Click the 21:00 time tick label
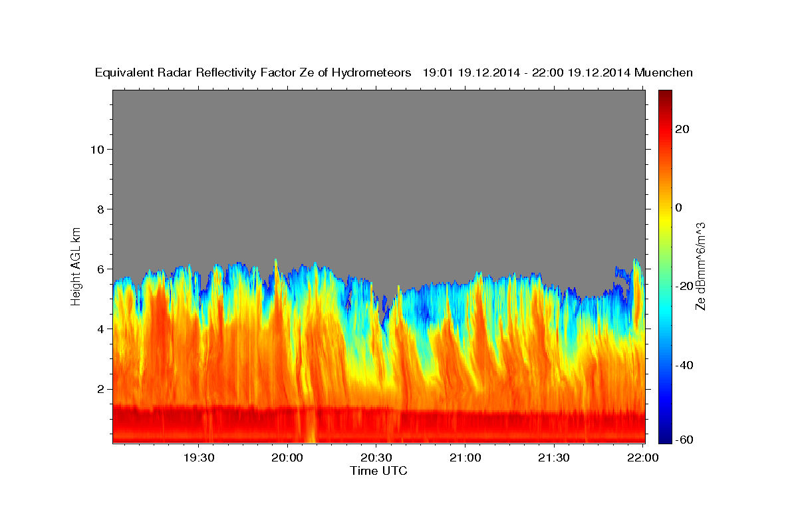 [465, 458]
